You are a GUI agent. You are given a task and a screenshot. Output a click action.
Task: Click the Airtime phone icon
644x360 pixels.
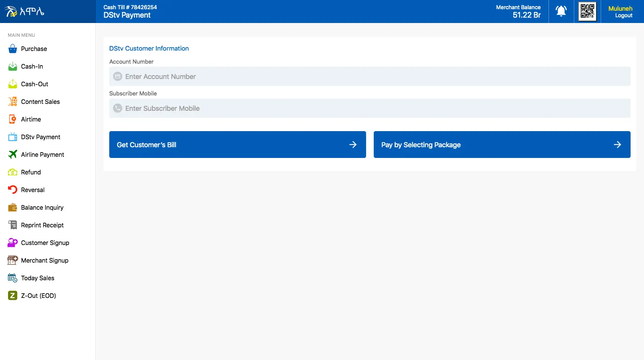pyautogui.click(x=13, y=119)
